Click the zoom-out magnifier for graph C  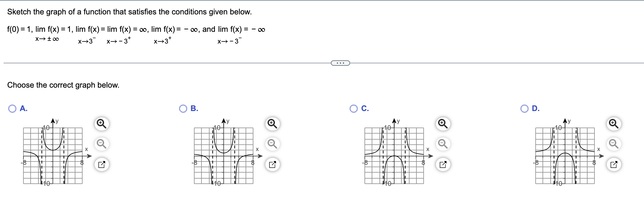[442, 144]
